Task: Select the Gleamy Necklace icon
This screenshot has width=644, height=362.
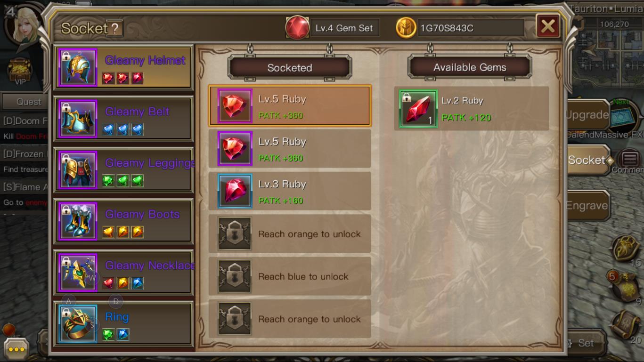Action: point(78,273)
